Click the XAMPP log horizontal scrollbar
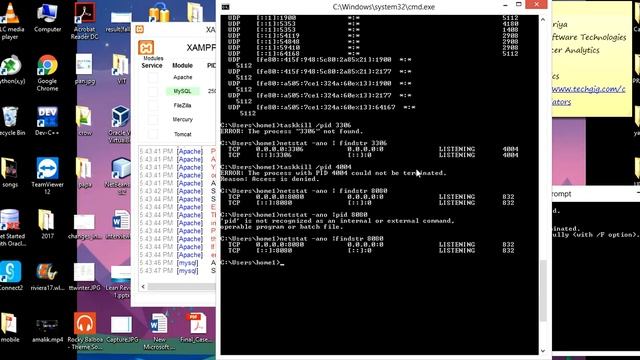The width and height of the screenshot is (640, 360). (181, 287)
